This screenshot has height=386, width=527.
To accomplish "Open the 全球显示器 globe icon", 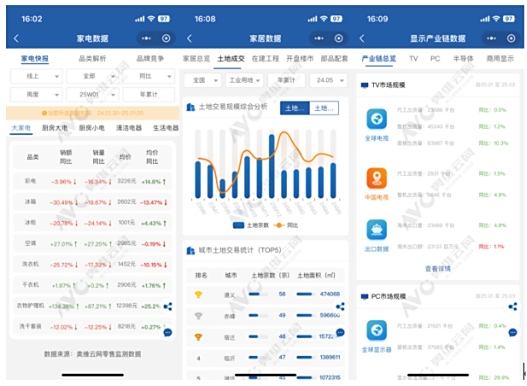I will [376, 330].
